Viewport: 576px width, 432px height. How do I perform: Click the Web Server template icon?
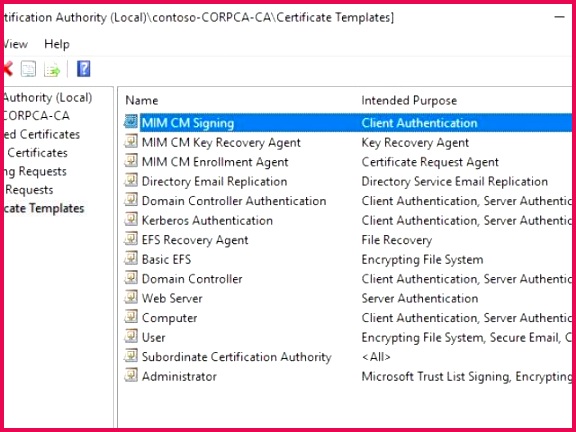click(131, 297)
